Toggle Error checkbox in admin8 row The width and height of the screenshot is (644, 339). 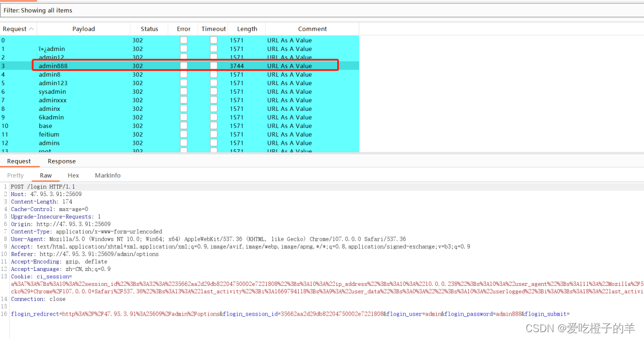pos(184,74)
